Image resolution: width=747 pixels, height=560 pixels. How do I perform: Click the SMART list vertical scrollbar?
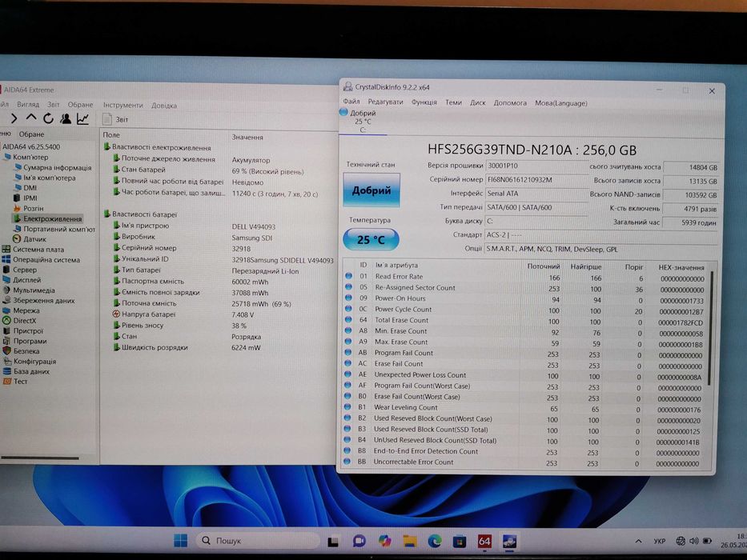(x=710, y=329)
